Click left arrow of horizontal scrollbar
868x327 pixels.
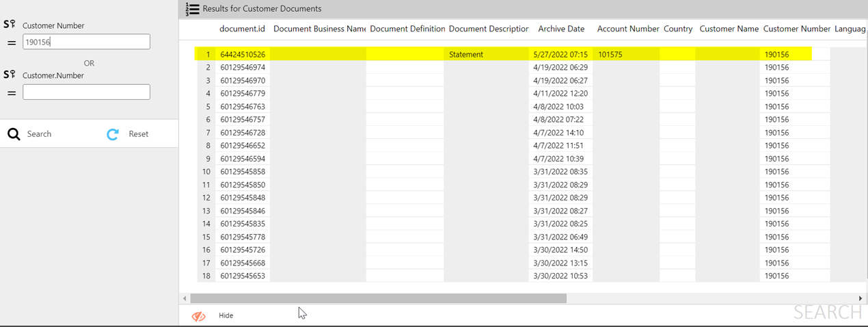tap(185, 298)
